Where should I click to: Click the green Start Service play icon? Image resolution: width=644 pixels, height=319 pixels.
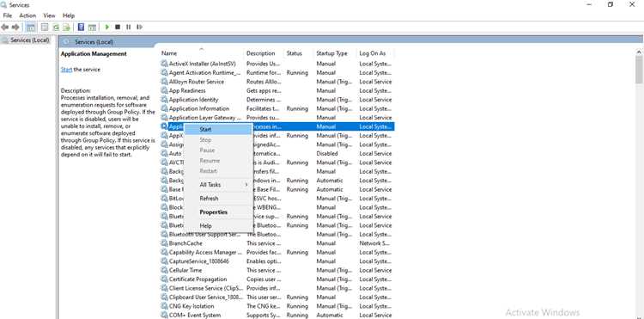107,27
